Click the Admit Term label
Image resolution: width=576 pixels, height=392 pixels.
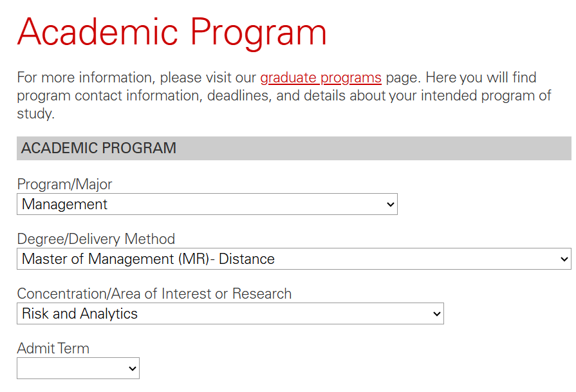click(53, 349)
